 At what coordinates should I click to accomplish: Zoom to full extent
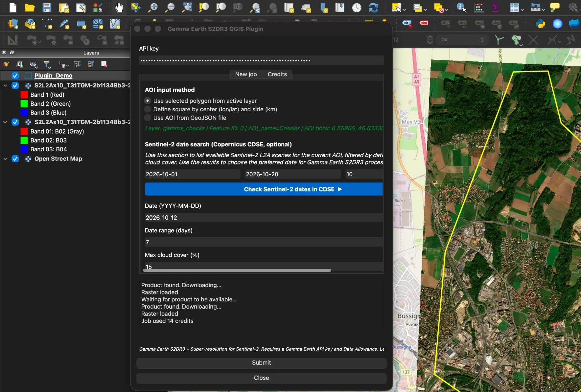[187, 7]
